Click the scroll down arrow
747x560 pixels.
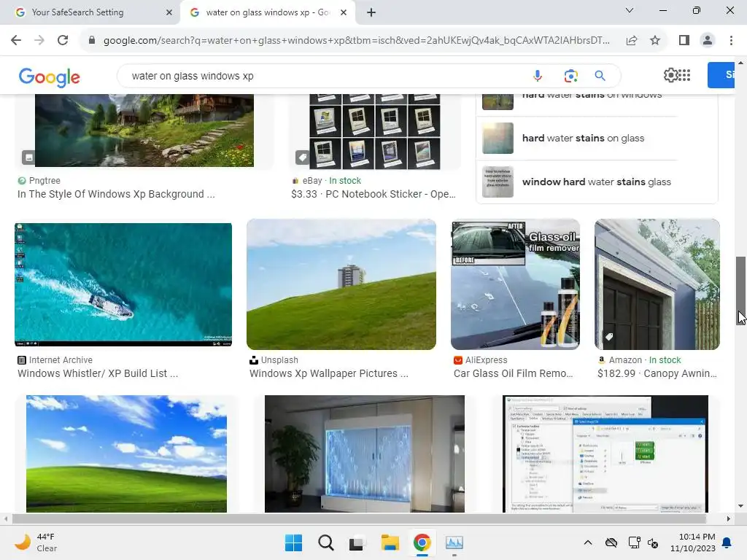[740, 506]
